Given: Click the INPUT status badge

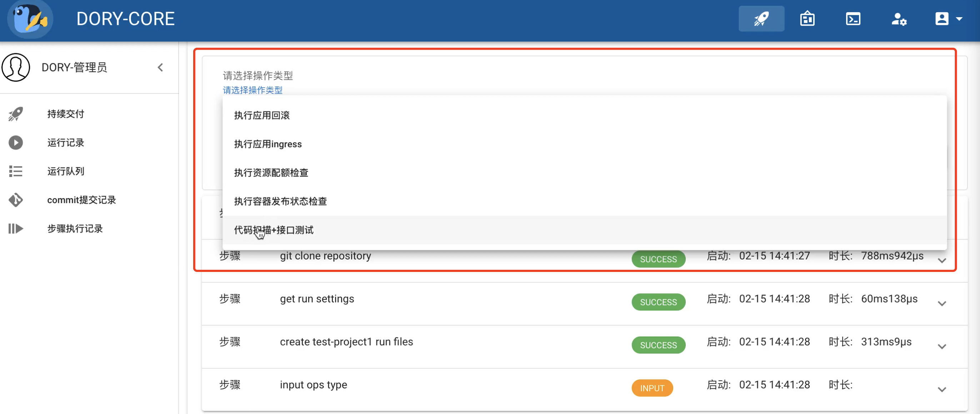Looking at the screenshot, I should (x=652, y=388).
